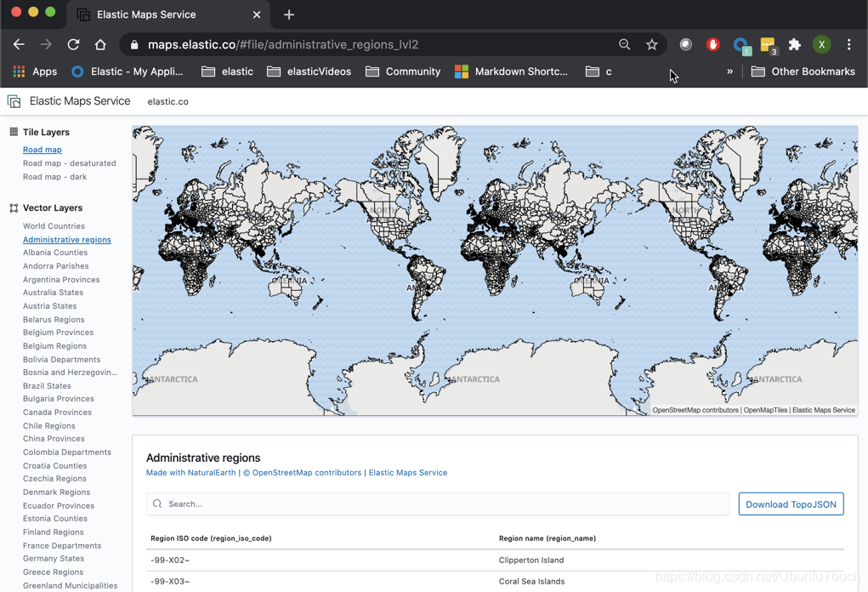Click the lock icon in address bar
Viewport: 868px width, 592px height.
point(134,45)
